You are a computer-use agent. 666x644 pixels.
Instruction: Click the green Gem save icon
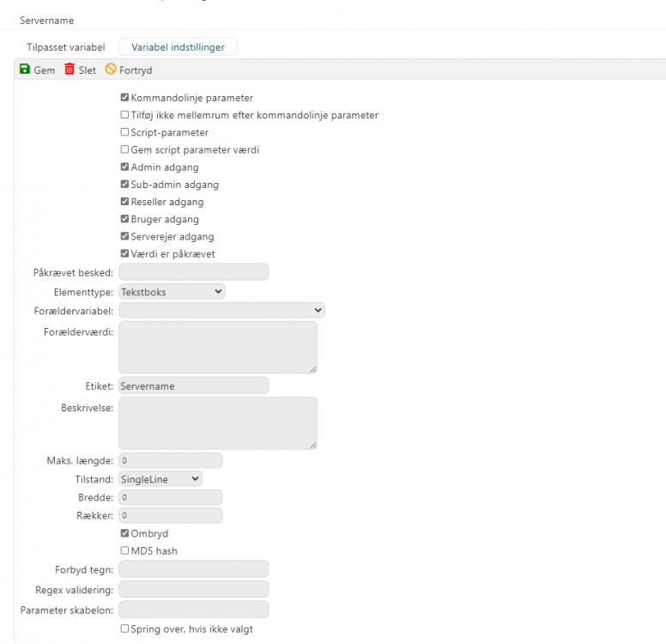(25, 70)
